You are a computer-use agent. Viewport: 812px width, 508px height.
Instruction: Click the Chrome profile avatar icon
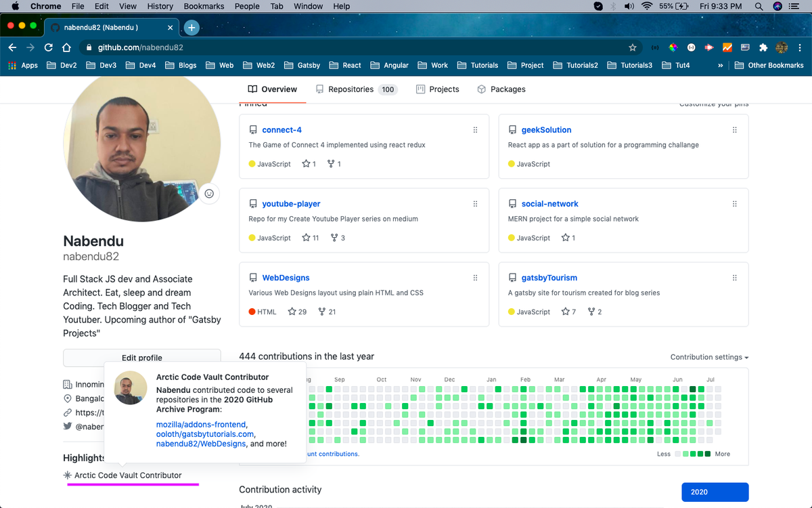(x=782, y=47)
